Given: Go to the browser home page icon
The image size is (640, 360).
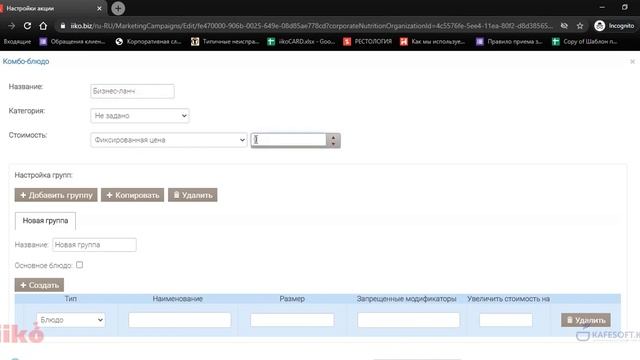Looking at the screenshot, I should point(43,26).
